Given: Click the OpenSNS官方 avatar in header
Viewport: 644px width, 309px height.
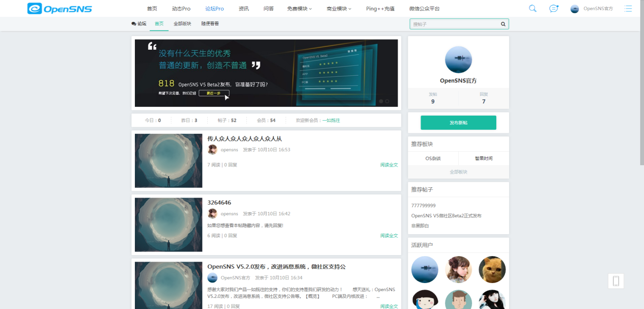Looking at the screenshot, I should click(575, 9).
